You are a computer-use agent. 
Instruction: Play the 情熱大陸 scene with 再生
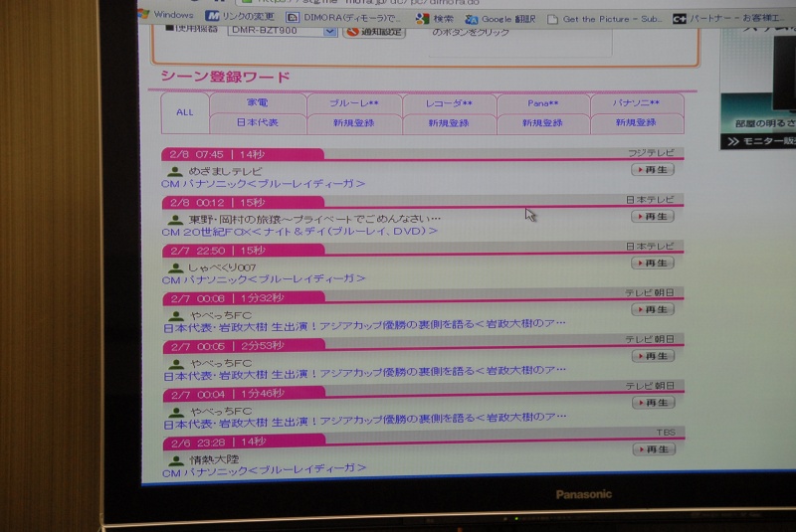(x=653, y=449)
